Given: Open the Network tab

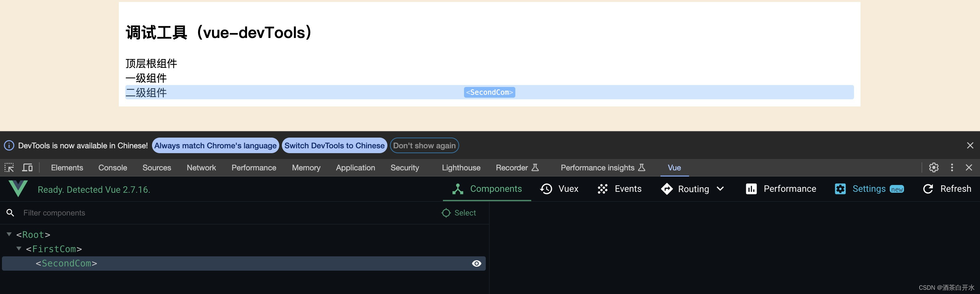Looking at the screenshot, I should click(x=201, y=168).
